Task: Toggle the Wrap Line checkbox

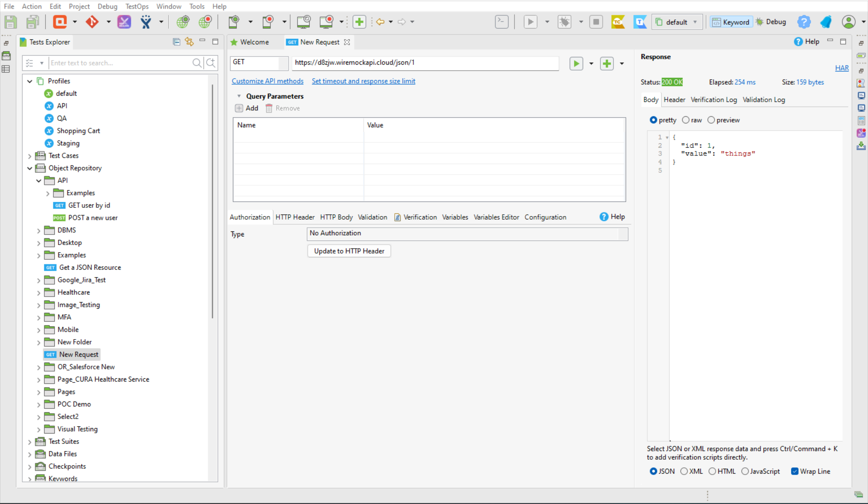Action: [795, 471]
